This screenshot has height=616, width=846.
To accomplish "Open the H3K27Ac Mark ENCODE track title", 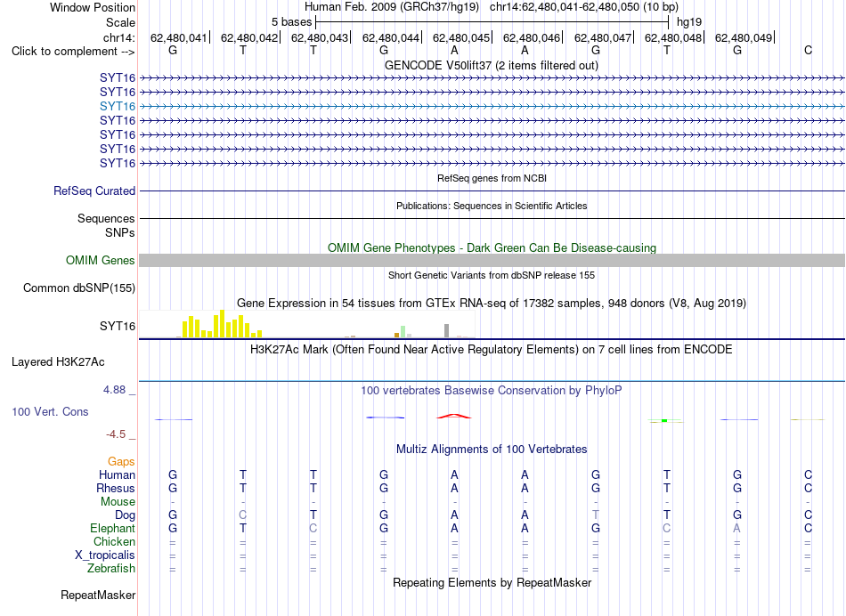I will (x=492, y=350).
